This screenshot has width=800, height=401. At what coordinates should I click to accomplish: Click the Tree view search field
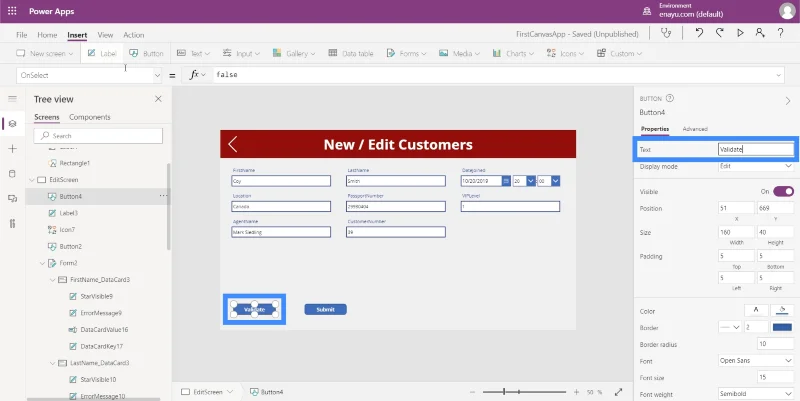coord(98,136)
